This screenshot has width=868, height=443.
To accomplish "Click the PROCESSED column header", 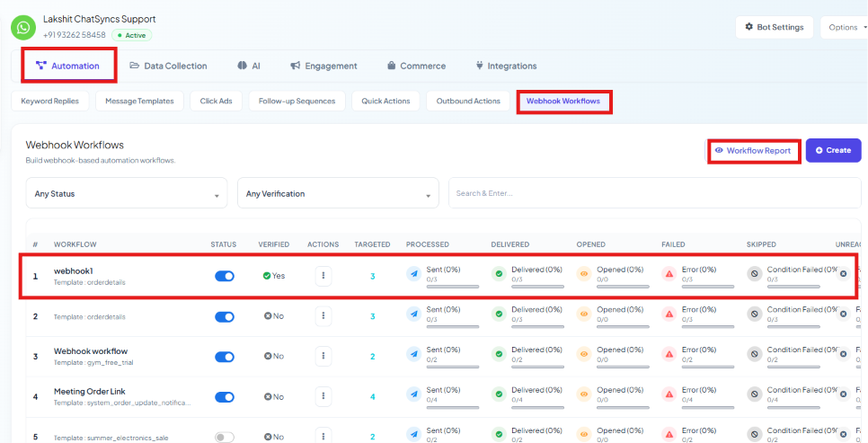I will [x=428, y=244].
